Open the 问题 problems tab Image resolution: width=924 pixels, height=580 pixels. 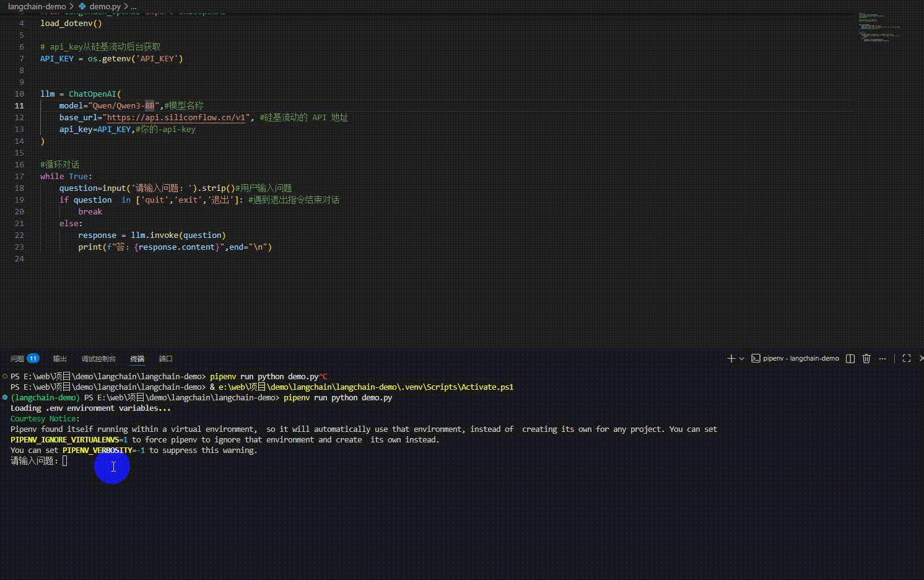point(17,359)
